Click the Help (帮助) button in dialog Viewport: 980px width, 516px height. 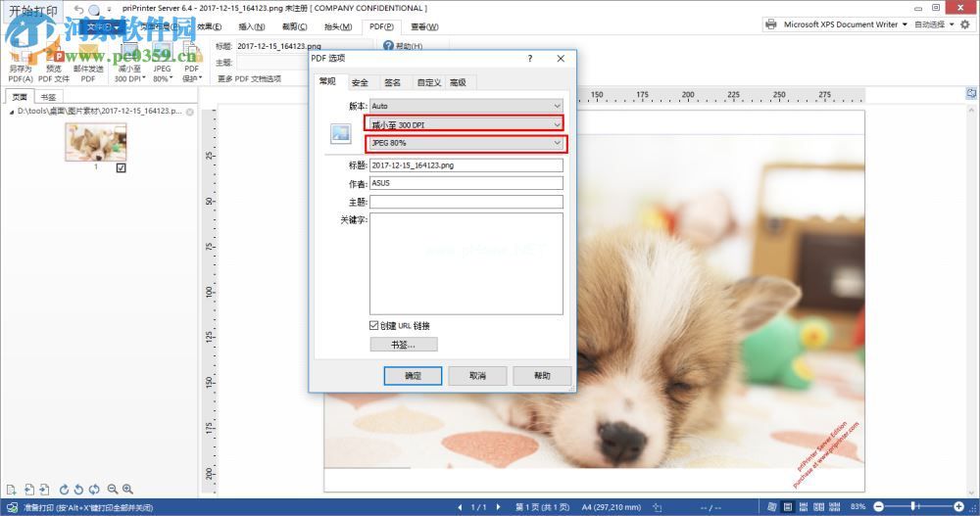542,375
